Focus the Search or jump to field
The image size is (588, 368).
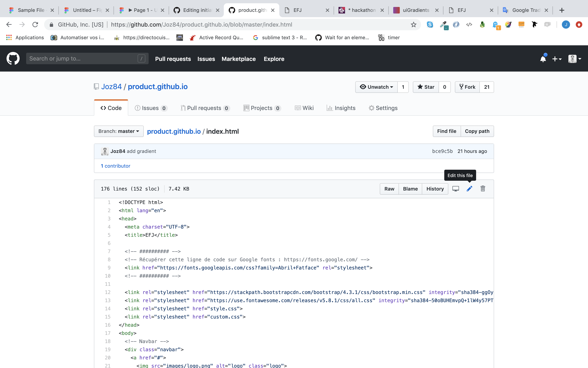(x=87, y=58)
